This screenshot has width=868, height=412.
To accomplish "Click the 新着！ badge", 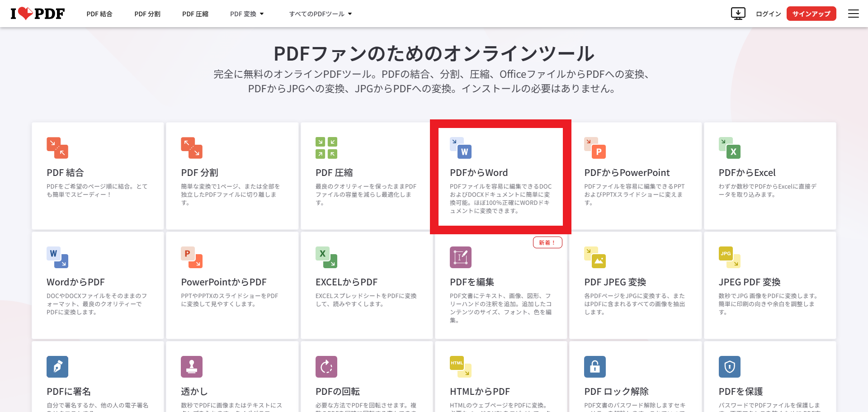I will pyautogui.click(x=547, y=243).
